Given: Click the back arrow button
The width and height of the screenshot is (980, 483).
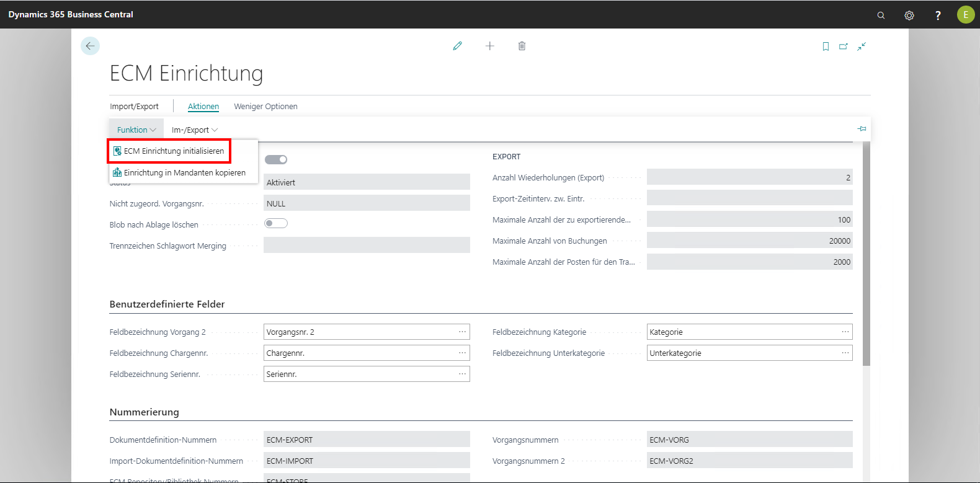Looking at the screenshot, I should click(90, 46).
